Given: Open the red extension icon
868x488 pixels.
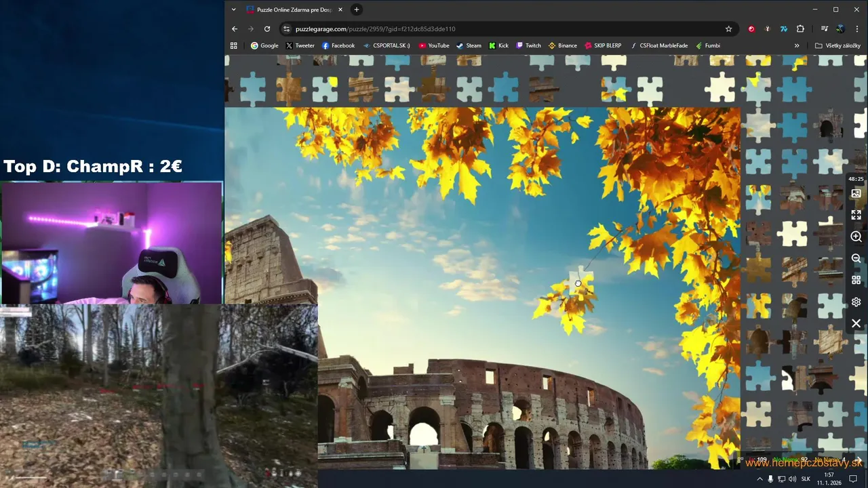Looking at the screenshot, I should click(751, 29).
